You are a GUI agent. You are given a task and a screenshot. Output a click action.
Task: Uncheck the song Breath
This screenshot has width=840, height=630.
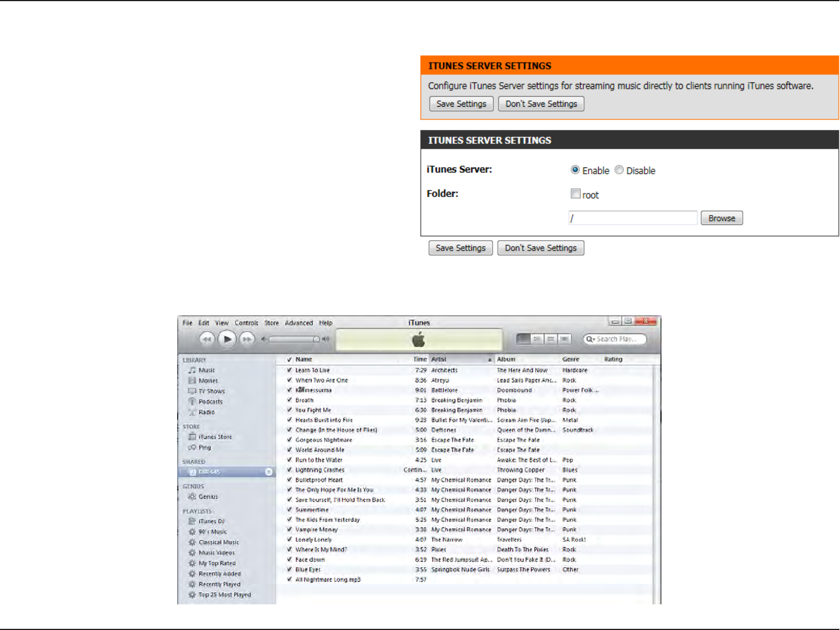(x=289, y=400)
